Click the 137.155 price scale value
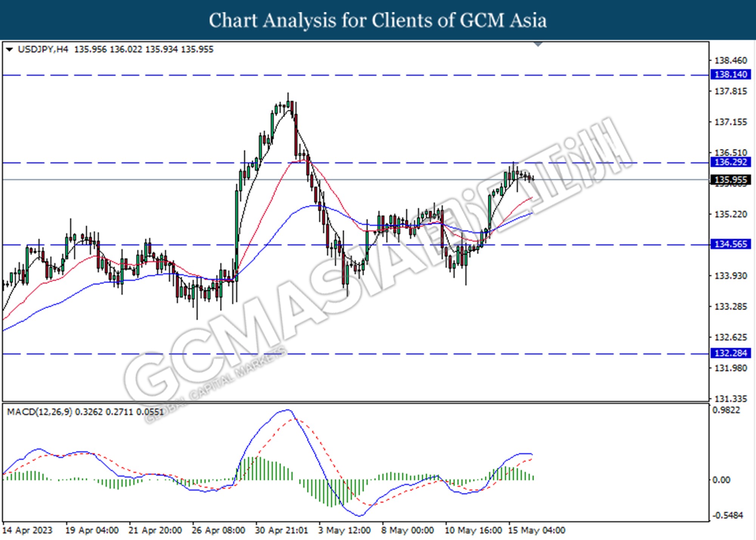Viewport: 756px width, 540px height. pyautogui.click(x=731, y=122)
